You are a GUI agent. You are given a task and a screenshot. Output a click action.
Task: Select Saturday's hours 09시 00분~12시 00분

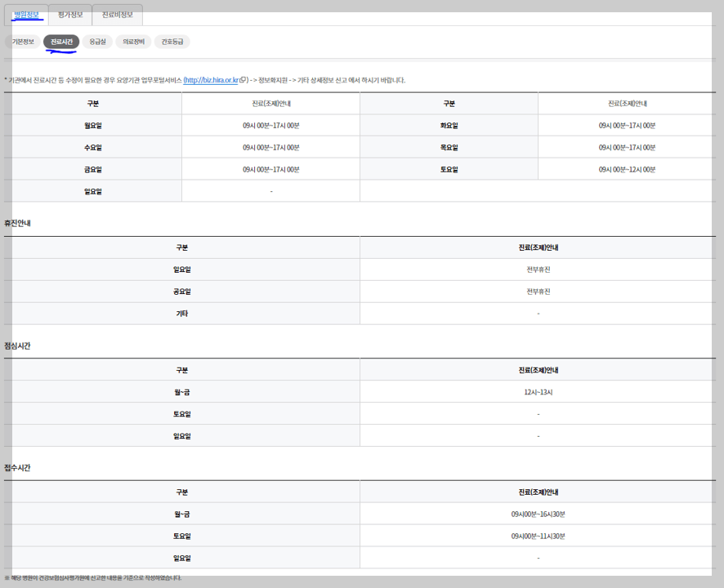click(x=627, y=170)
